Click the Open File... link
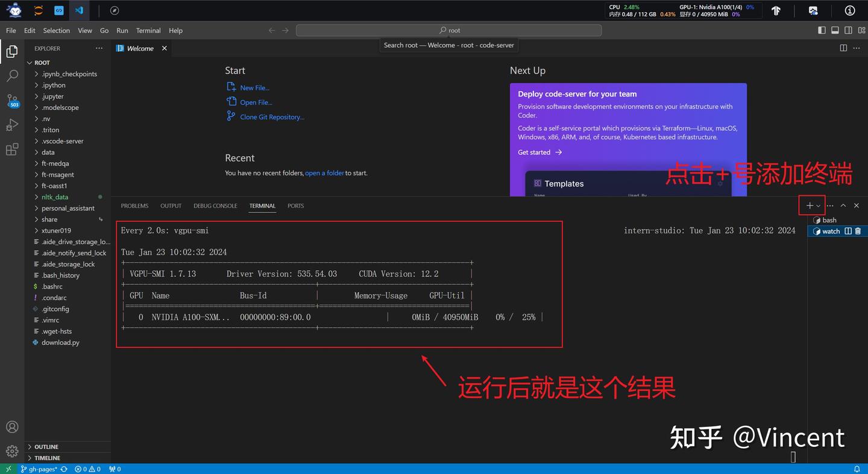This screenshot has width=868, height=474. coord(256,103)
